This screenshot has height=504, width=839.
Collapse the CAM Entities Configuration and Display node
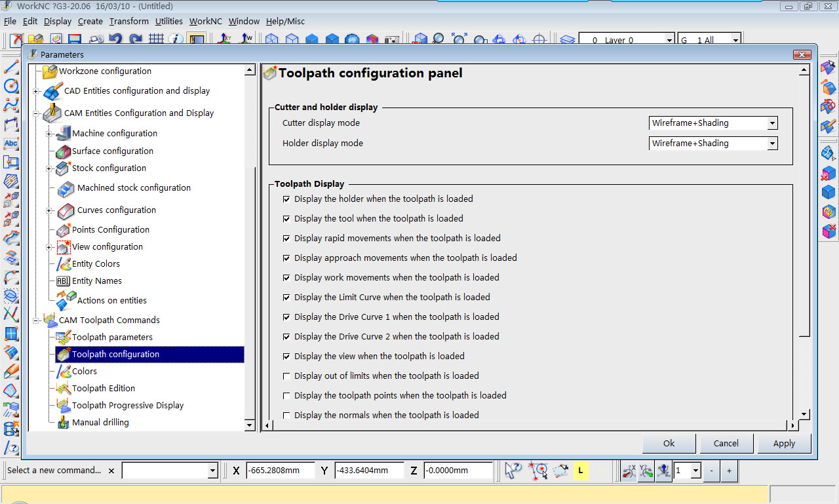(x=36, y=113)
